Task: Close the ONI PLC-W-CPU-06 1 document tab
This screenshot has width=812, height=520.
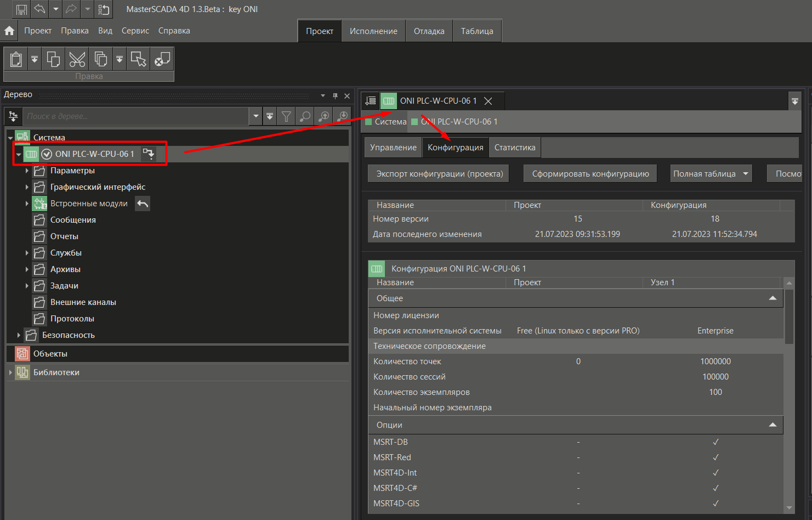Action: coord(488,101)
